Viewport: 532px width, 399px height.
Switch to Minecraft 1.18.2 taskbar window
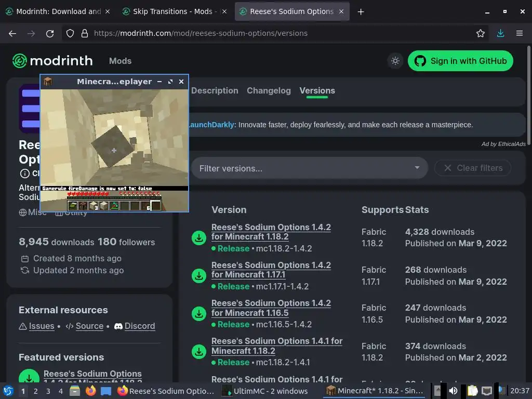point(375,391)
